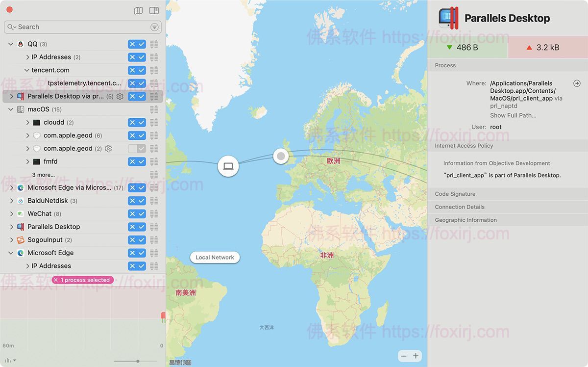Toggle the inspector sidebar panel icon

154,10
